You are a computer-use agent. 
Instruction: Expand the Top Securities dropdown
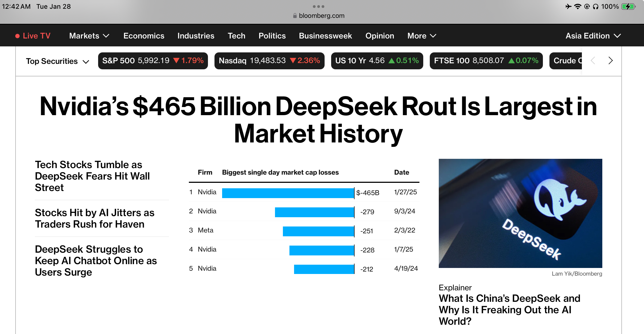(58, 61)
